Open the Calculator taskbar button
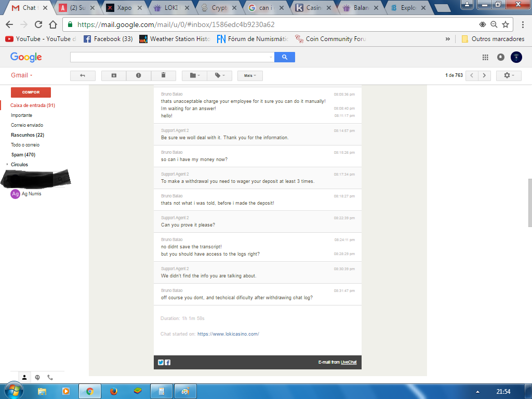Screen dimensions: 532x399 pyautogui.click(x=161, y=391)
